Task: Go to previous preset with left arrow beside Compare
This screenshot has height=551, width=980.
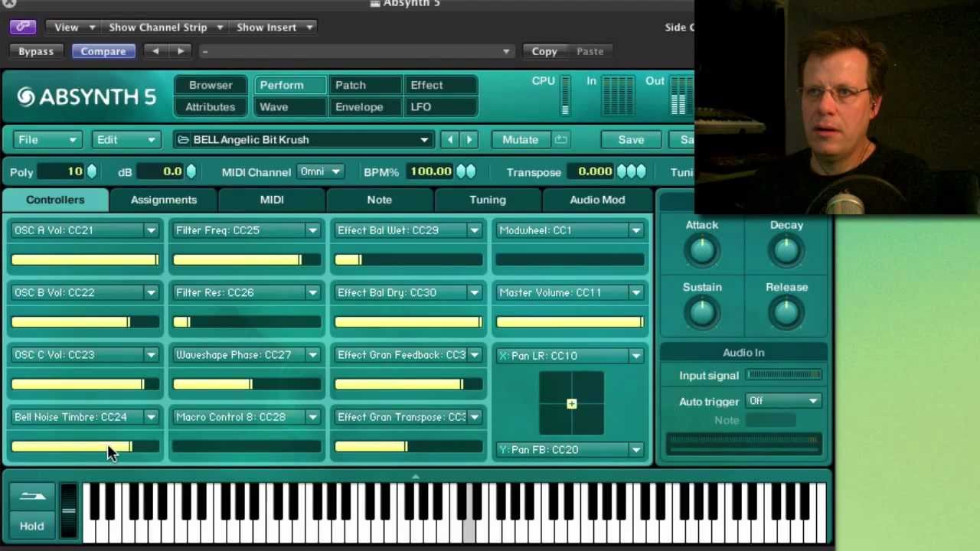Action: (156, 51)
